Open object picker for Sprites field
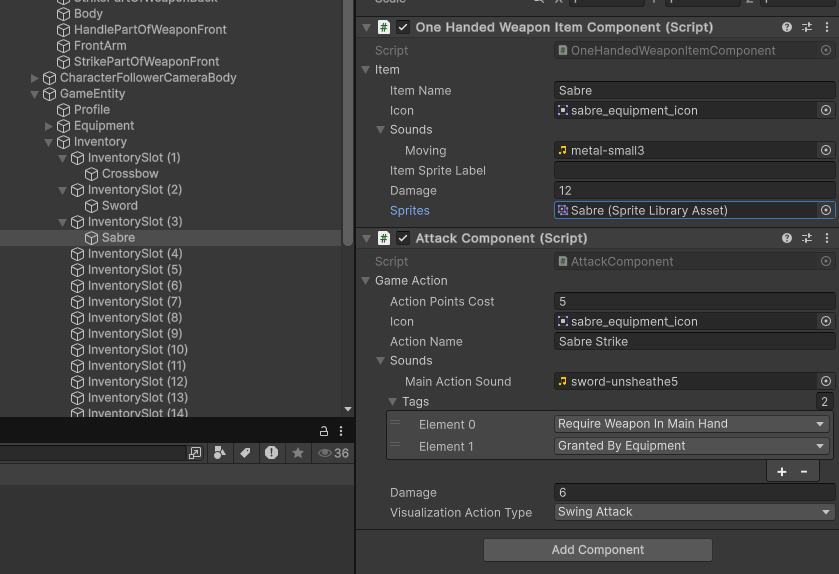Image resolution: width=839 pixels, height=574 pixels. 826,210
